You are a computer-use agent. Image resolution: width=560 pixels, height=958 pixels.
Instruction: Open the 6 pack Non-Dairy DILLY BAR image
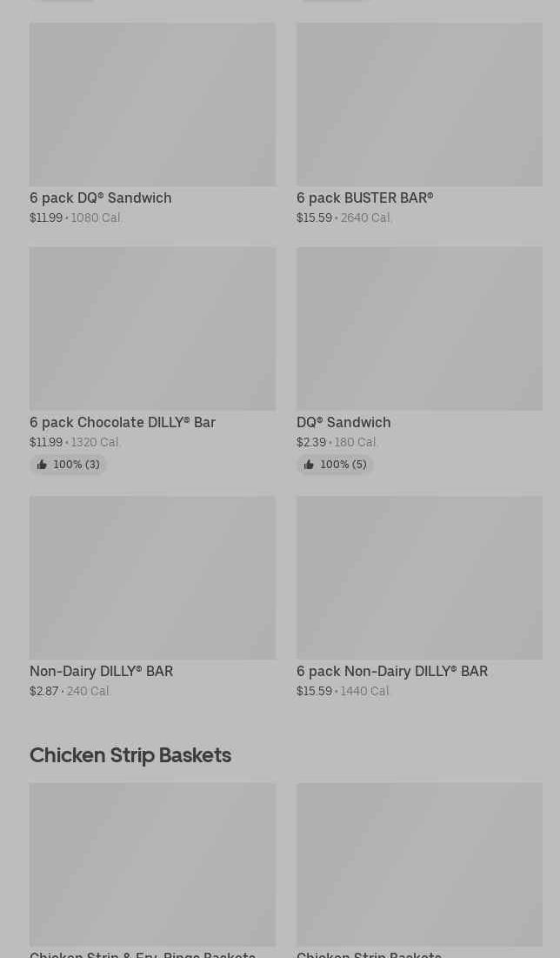(x=419, y=578)
